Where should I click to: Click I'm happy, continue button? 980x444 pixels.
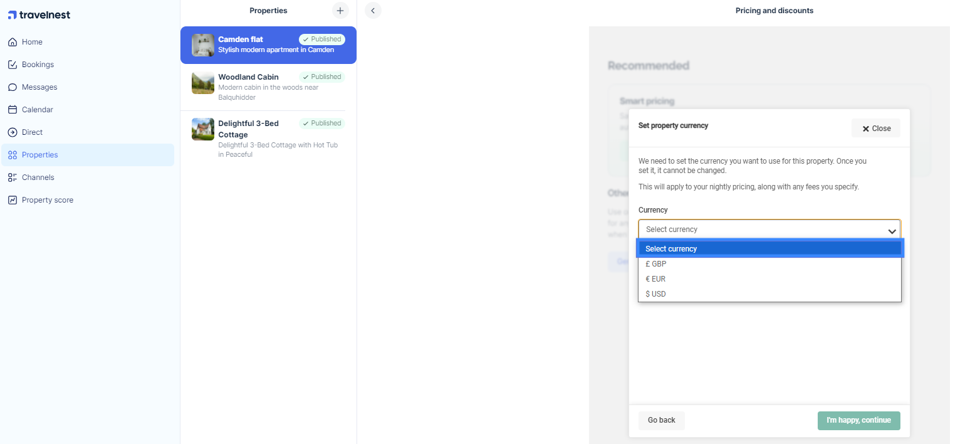click(858, 420)
